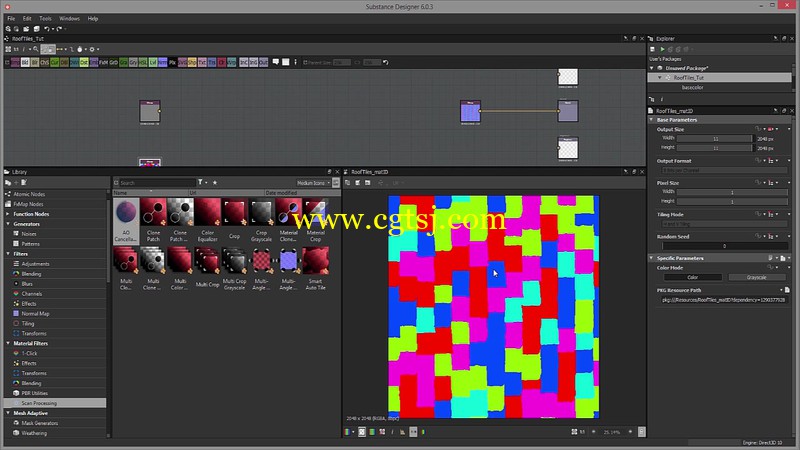800x450 pixels.
Task: Add a Curve (Cur) node
Action: [54, 62]
